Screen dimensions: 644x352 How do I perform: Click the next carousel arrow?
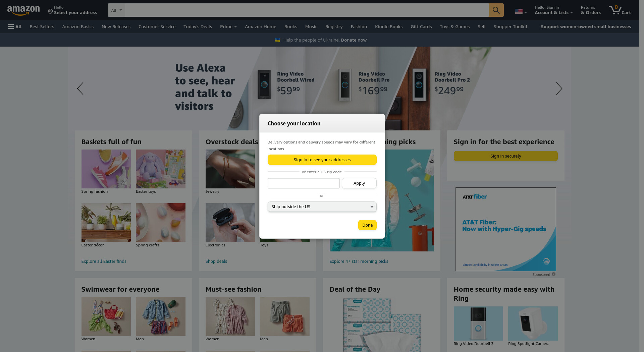click(559, 89)
